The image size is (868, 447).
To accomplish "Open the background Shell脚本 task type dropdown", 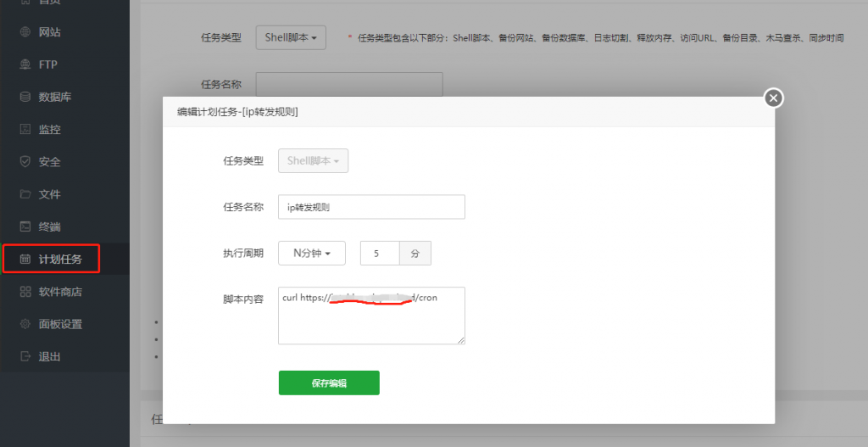I will click(x=291, y=37).
